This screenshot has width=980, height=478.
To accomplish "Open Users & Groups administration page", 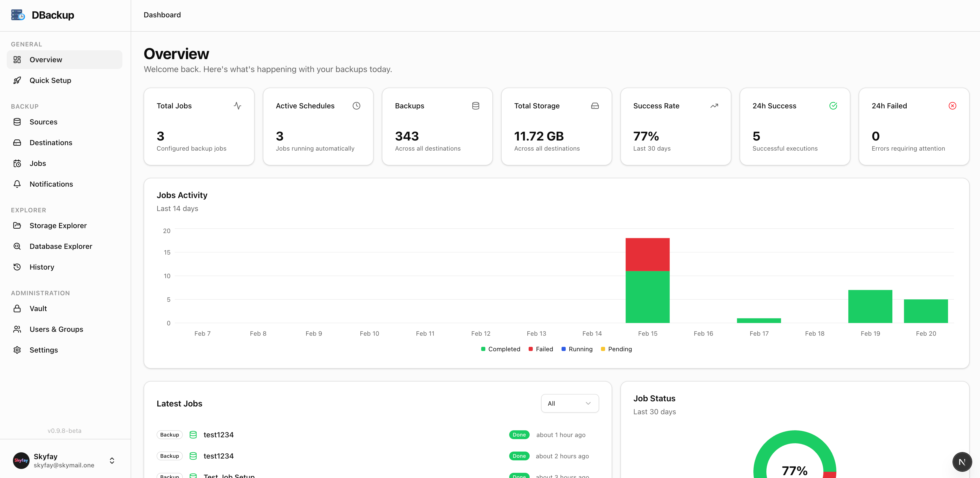I will pos(56,329).
